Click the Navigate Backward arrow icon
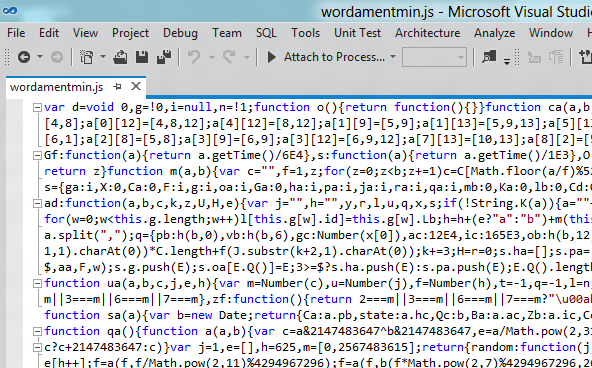592x368 pixels. [24, 57]
